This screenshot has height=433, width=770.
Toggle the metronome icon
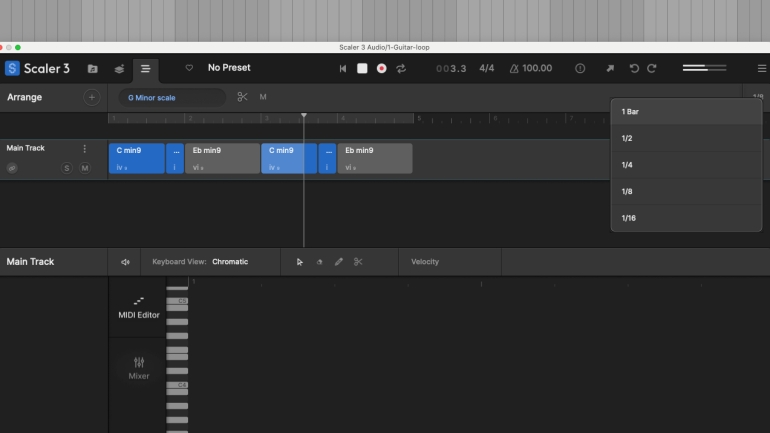pos(514,69)
